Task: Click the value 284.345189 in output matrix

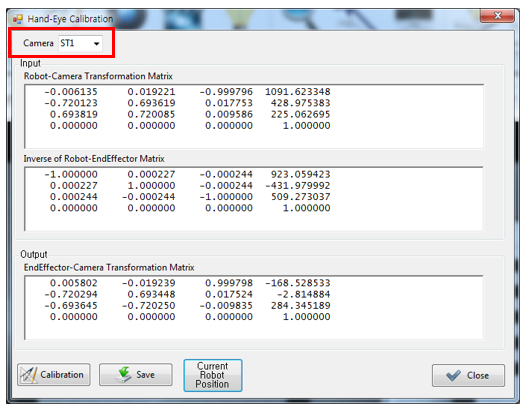Action: [301, 306]
